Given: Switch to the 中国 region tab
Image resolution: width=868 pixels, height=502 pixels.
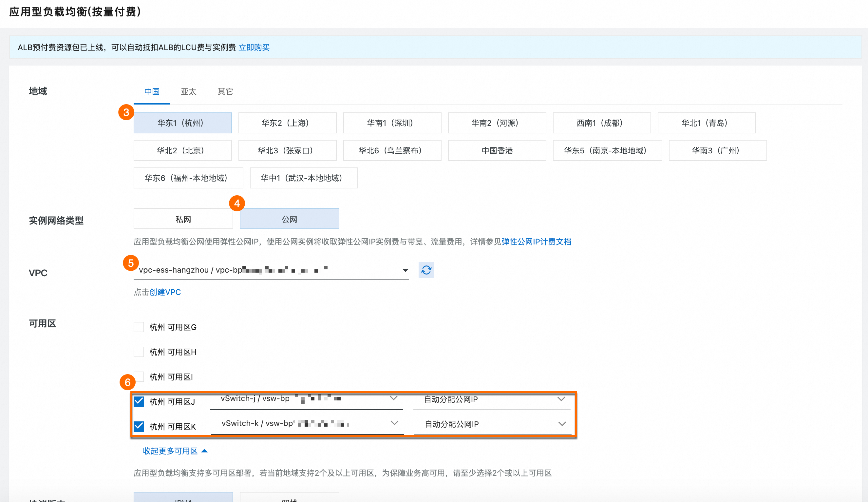Looking at the screenshot, I should click(152, 92).
